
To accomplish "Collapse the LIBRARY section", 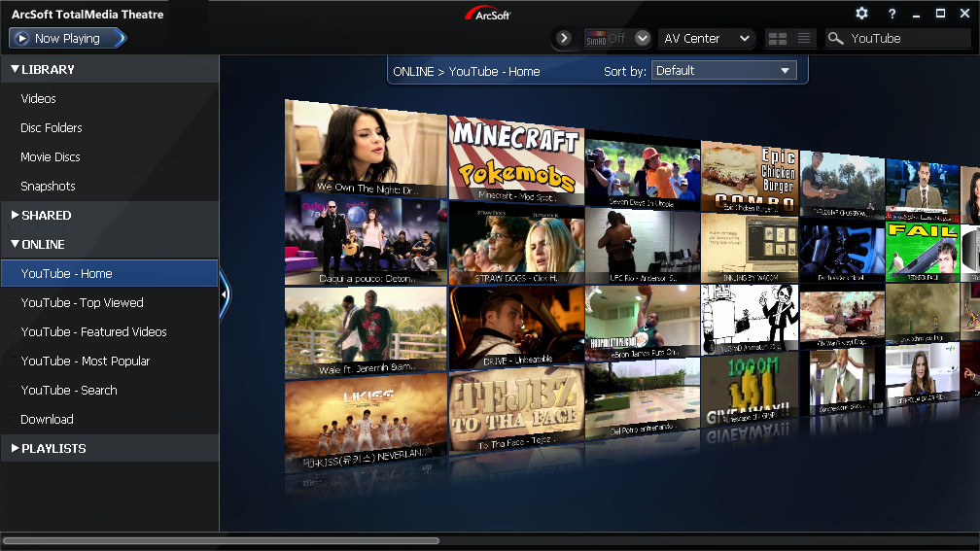I will (x=48, y=69).
